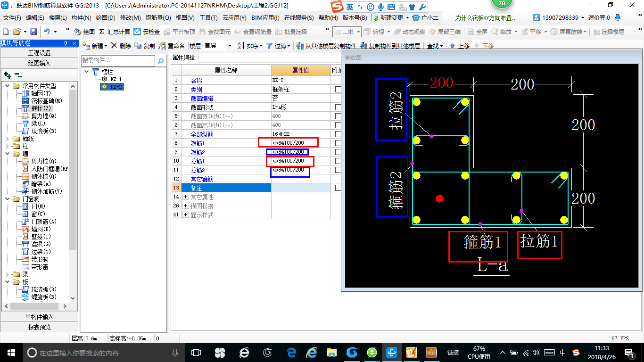Collapse 常用构件类型 tree node
The width and height of the screenshot is (644, 362).
pyautogui.click(x=7, y=86)
